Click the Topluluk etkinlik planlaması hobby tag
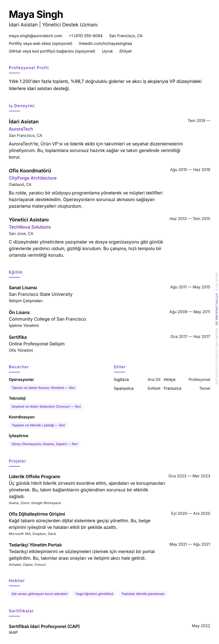The image size is (219, 644). [143, 594]
